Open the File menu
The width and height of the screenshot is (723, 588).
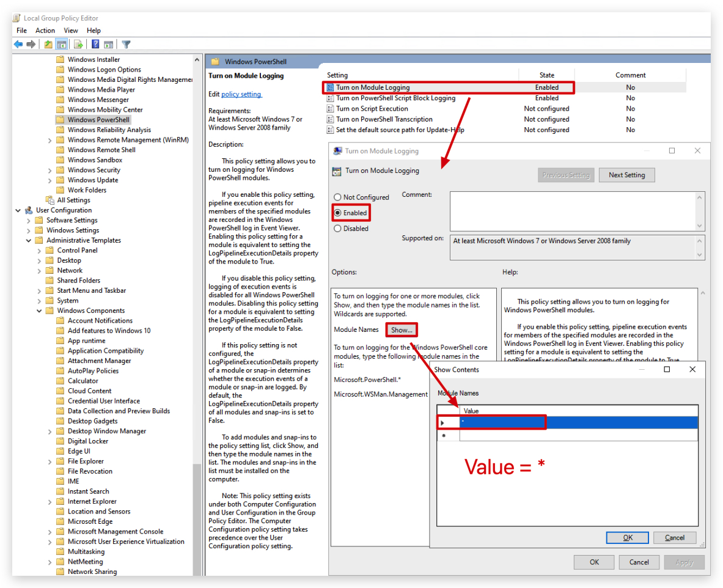pos(21,31)
